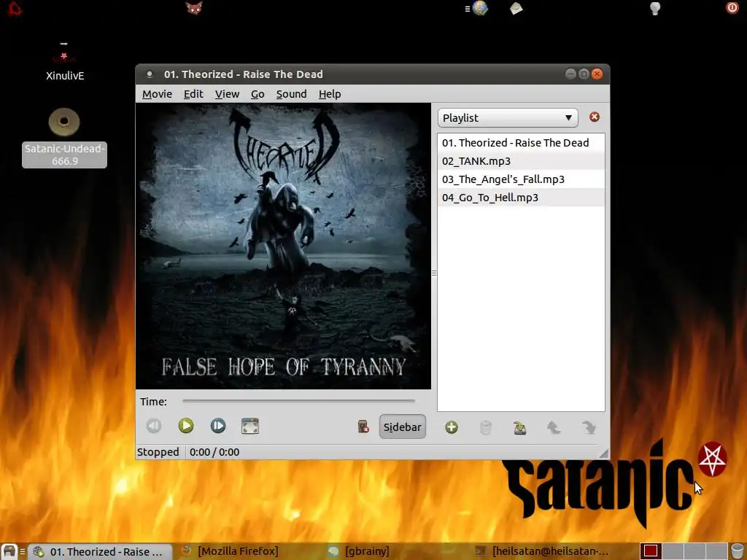
Task: Open the View menu
Action: (227, 94)
